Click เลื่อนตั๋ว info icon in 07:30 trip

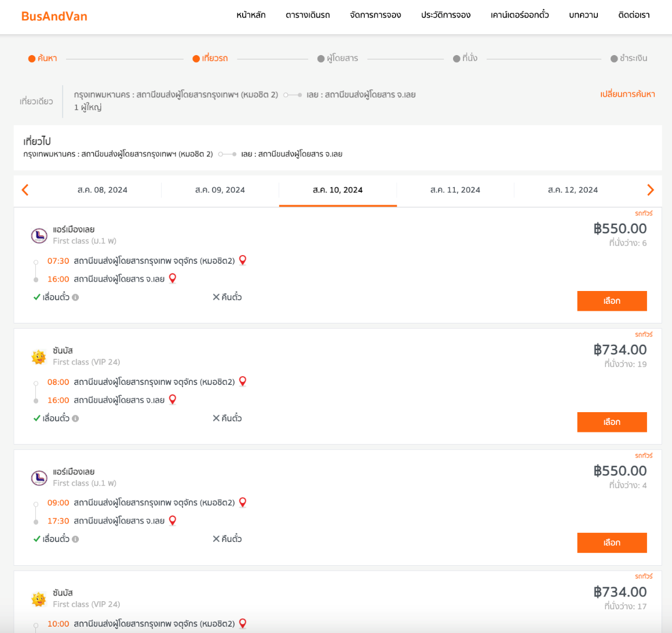pyautogui.click(x=75, y=297)
